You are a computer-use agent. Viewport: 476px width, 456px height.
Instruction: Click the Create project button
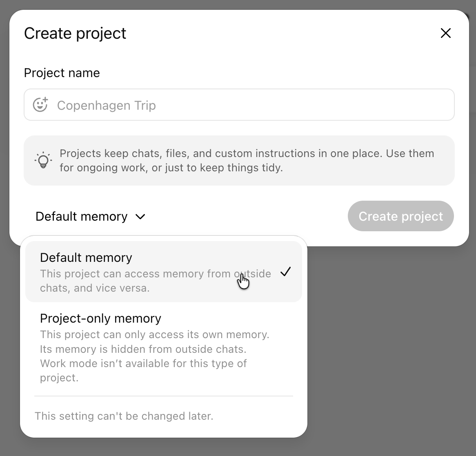401,216
